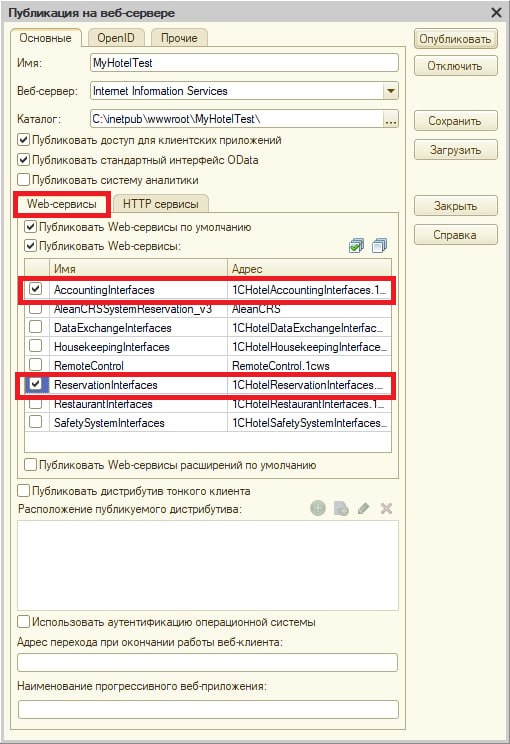510x744 pixels.
Task: Click the Сохранить button
Action: coord(455,121)
